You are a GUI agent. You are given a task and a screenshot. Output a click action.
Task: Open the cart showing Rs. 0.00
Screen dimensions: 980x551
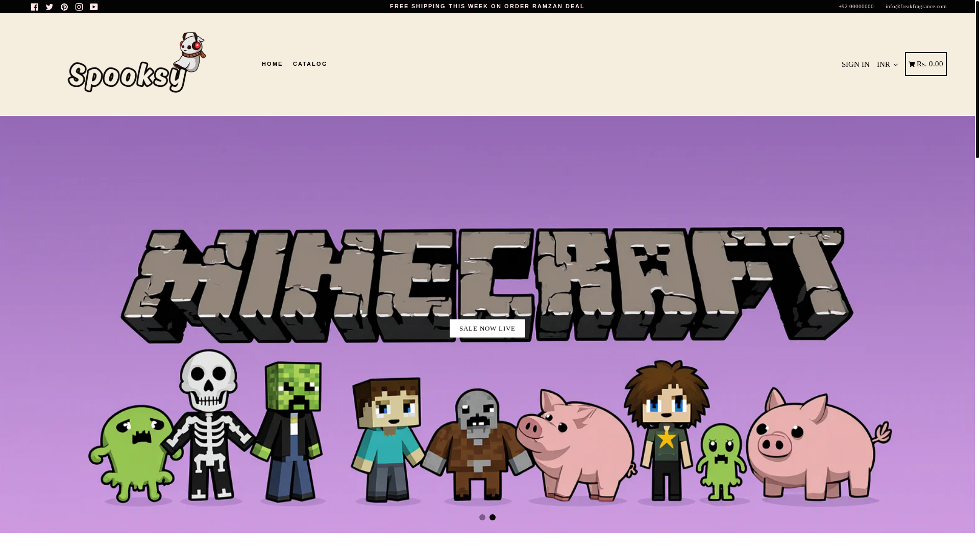pyautogui.click(x=926, y=64)
